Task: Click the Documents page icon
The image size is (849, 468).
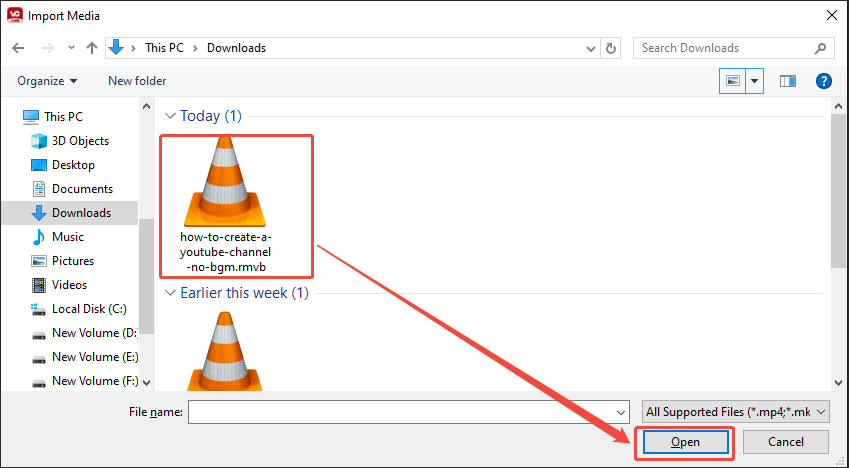Action: tap(39, 188)
